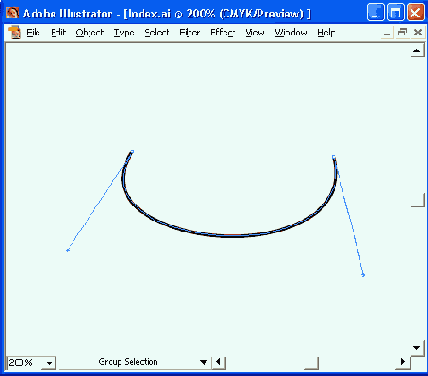Open the Type menu
428x376 pixels.
(124, 33)
